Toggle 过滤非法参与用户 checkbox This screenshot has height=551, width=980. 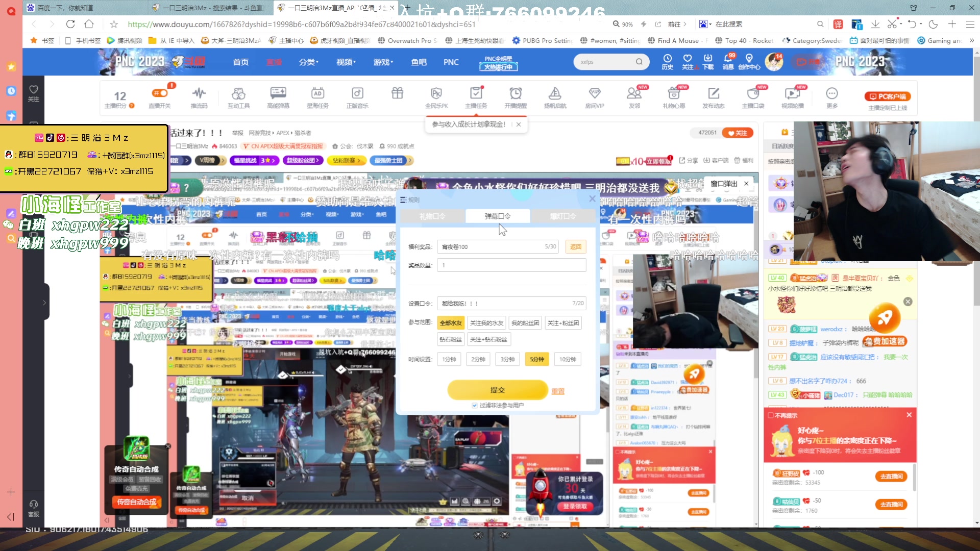[475, 406]
